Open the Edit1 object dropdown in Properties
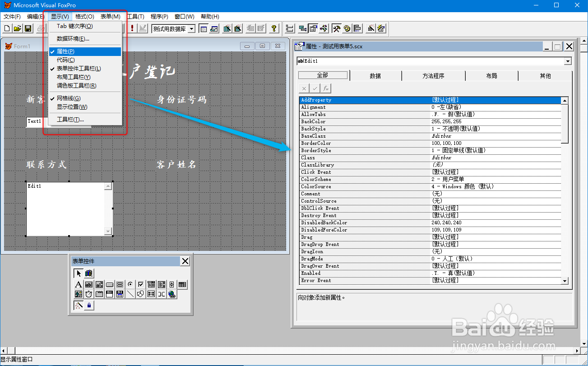This screenshot has height=366, width=588. 568,61
